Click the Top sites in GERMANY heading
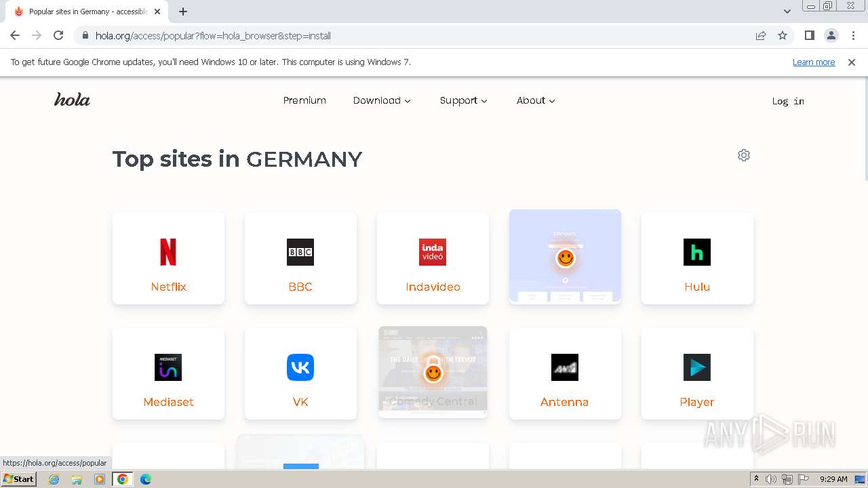Image resolution: width=868 pixels, height=488 pixels. pyautogui.click(x=237, y=159)
